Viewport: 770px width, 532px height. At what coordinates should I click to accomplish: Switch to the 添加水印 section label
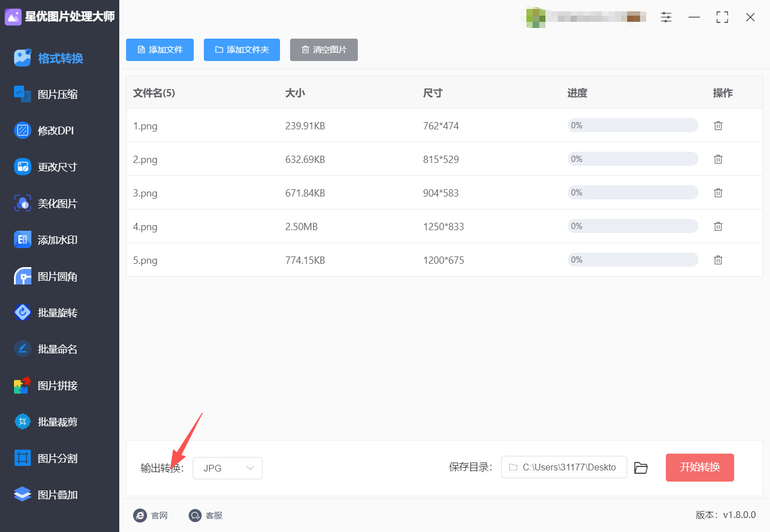[58, 240]
